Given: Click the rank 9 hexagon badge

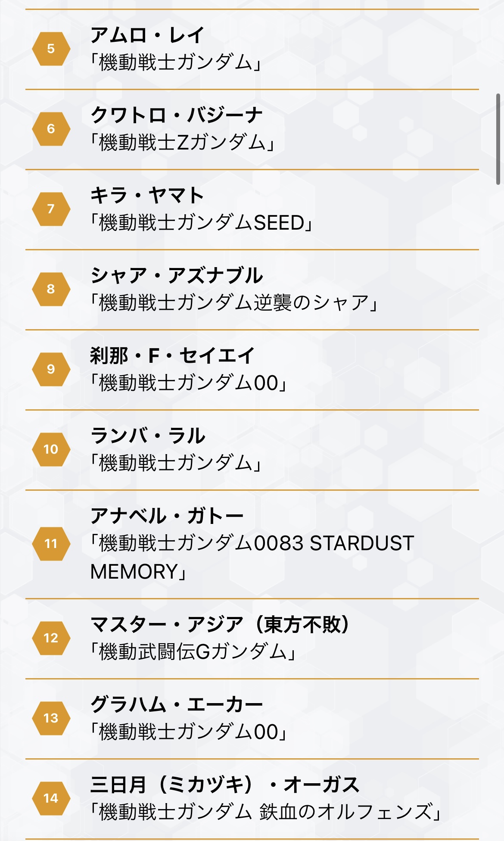Looking at the screenshot, I should pos(51,369).
